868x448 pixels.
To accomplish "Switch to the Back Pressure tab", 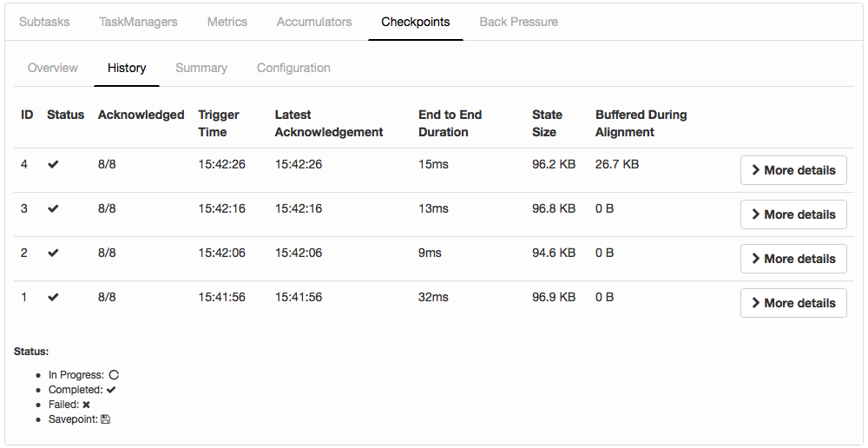I will pyautogui.click(x=518, y=22).
